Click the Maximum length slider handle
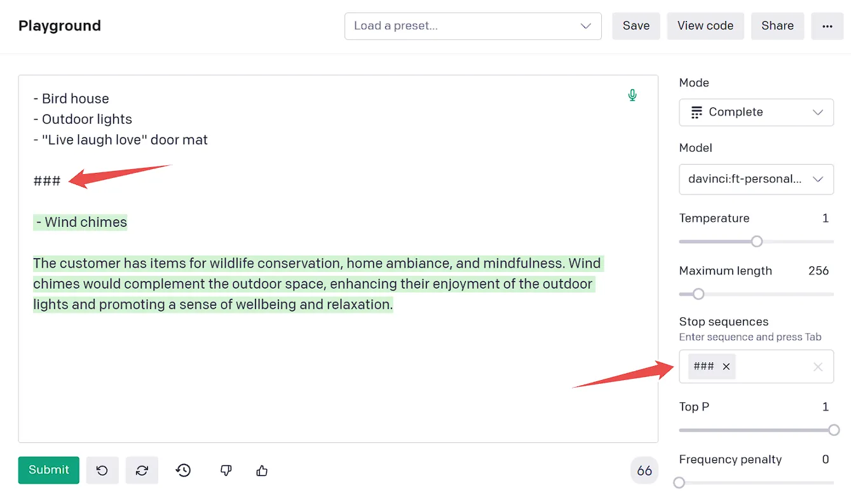The width and height of the screenshot is (851, 504). click(698, 294)
